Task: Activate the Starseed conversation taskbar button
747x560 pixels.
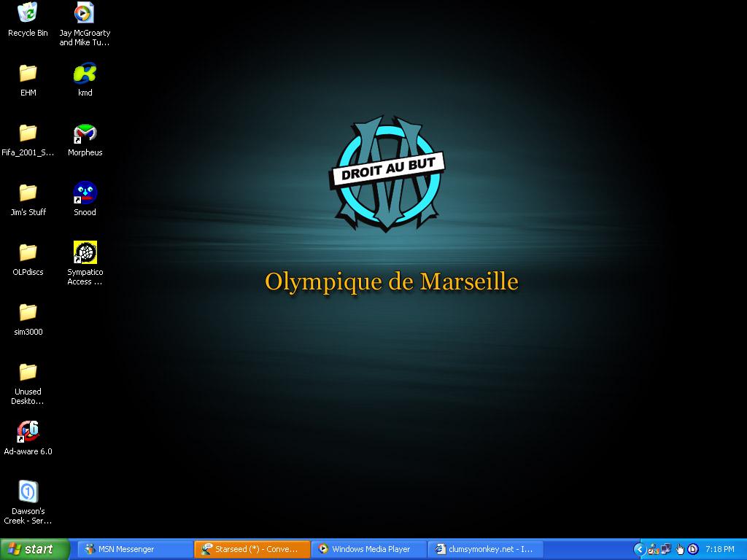Action: pos(252,549)
